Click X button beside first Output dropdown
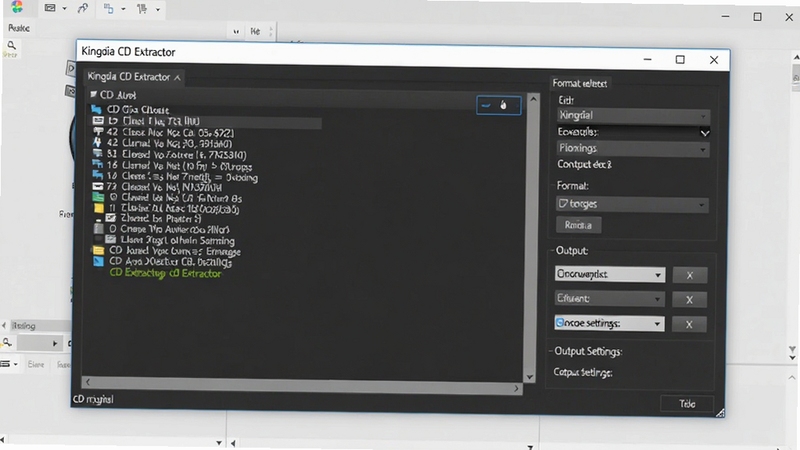Viewport: 800px width, 450px height. click(690, 276)
